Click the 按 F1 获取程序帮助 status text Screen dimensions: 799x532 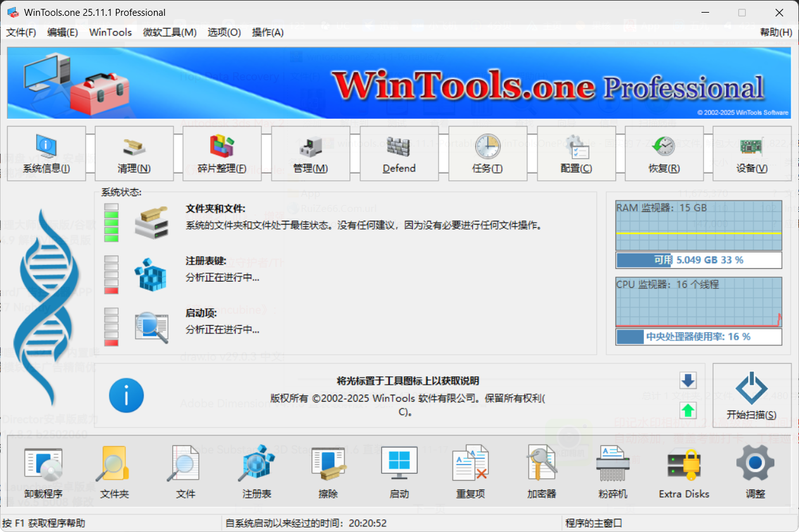coord(44,523)
